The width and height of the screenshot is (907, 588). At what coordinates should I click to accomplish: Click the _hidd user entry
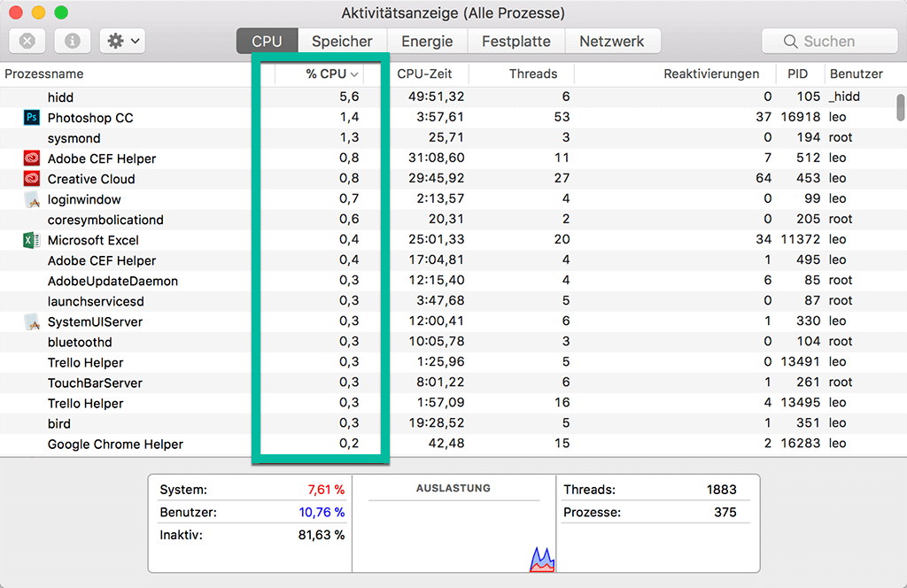tap(844, 97)
